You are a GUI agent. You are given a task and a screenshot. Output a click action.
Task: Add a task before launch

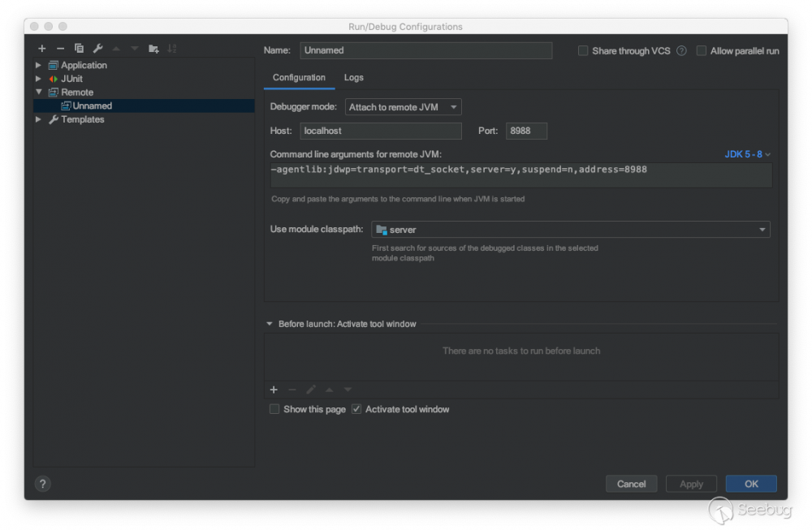pos(274,390)
